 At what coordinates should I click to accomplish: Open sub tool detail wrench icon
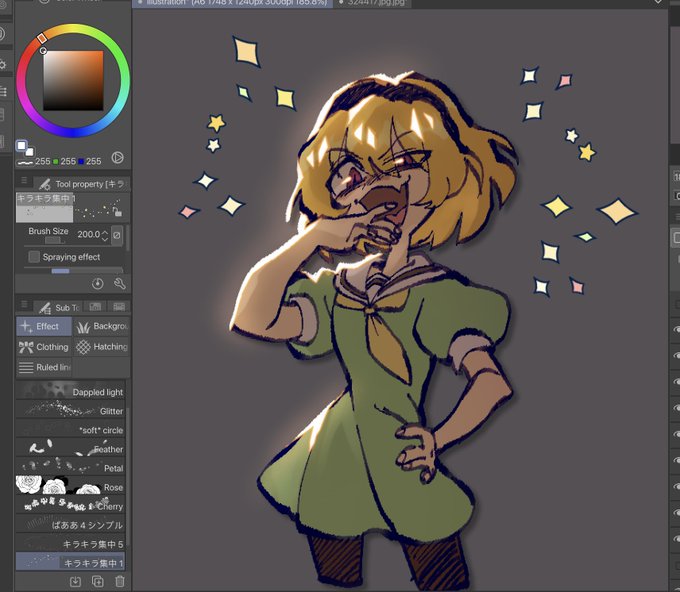(x=120, y=284)
